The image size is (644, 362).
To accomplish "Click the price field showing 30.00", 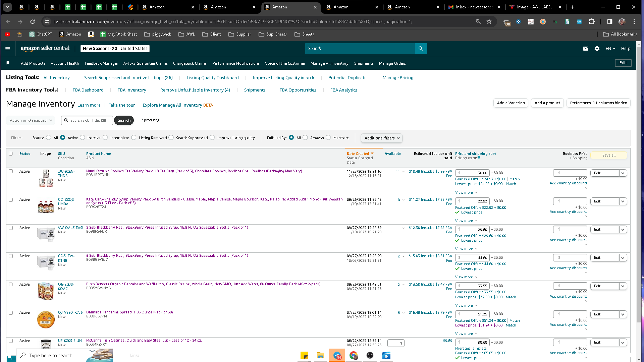I will click(472, 173).
